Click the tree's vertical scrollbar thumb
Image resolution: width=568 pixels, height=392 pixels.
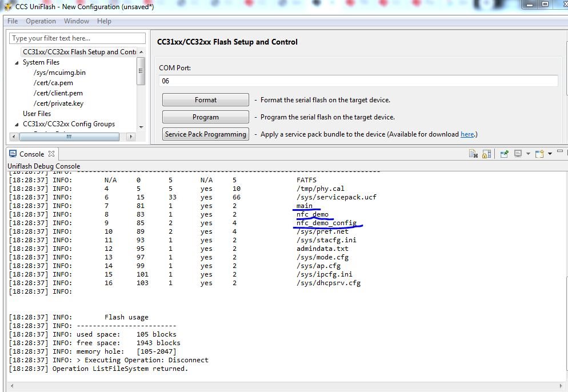141,71
